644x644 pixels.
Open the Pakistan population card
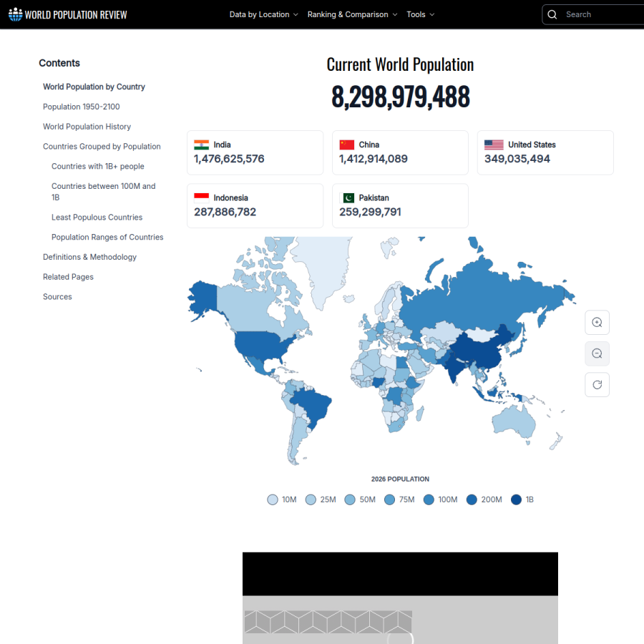(400, 206)
